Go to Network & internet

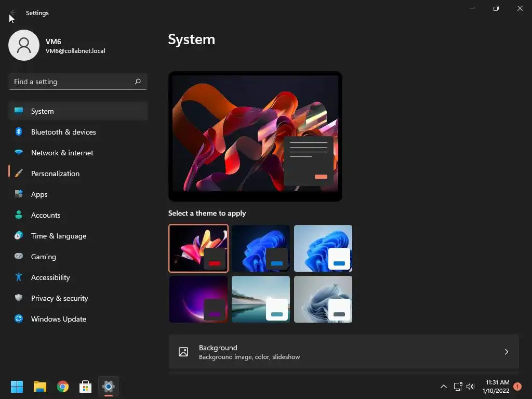[78, 153]
